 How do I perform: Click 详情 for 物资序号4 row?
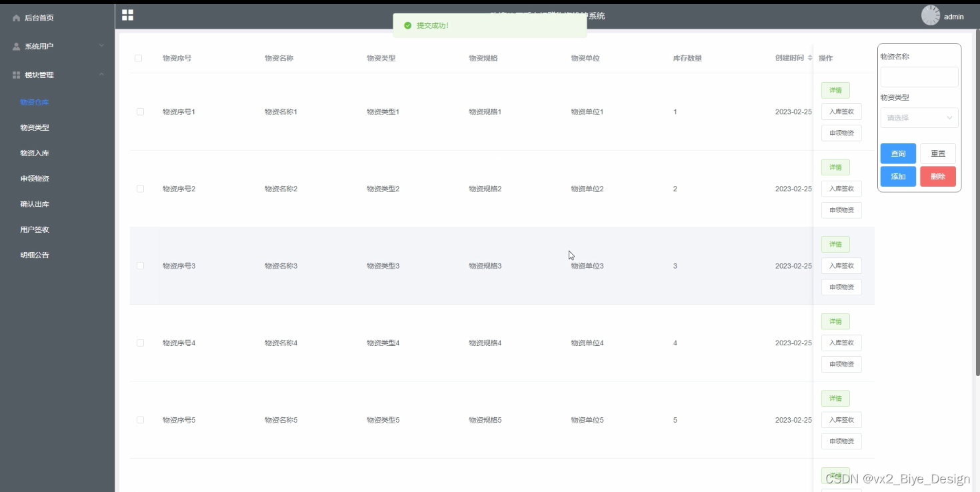835,321
